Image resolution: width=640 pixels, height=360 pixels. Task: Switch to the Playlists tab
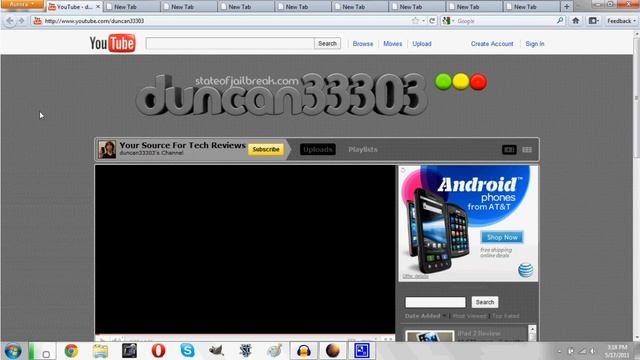click(363, 149)
